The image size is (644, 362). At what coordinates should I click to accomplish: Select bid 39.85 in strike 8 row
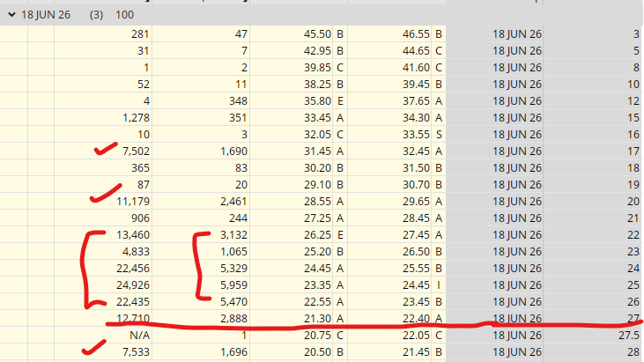pyautogui.click(x=317, y=68)
